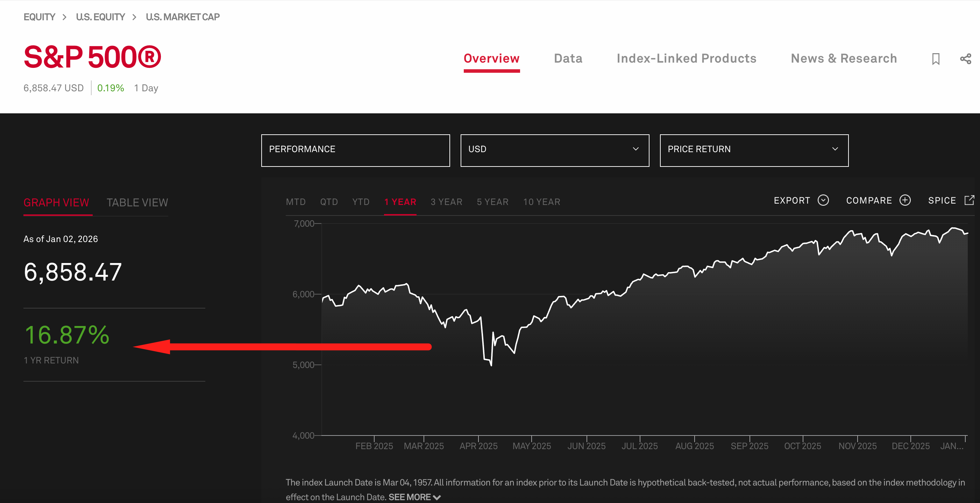This screenshot has height=503, width=980.
Task: Choose the 10 Year range
Action: [x=541, y=202]
